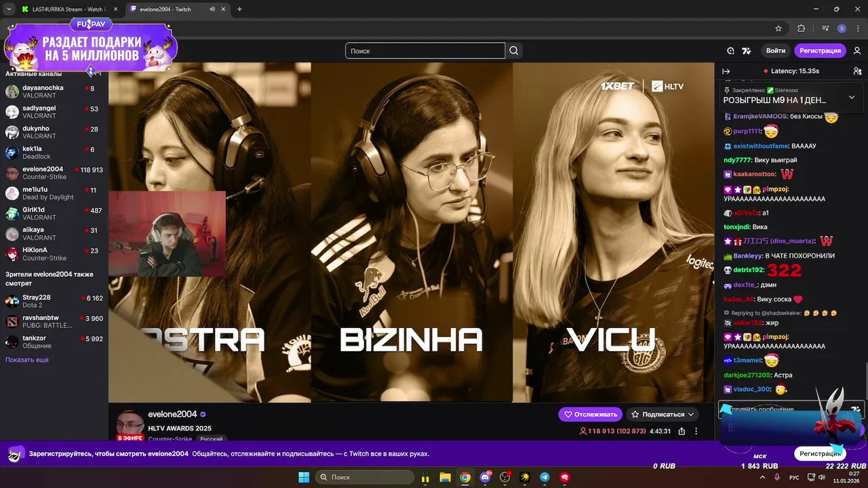868x488 pixels.
Task: Click the FunPay gifts banner
Action: click(x=91, y=47)
